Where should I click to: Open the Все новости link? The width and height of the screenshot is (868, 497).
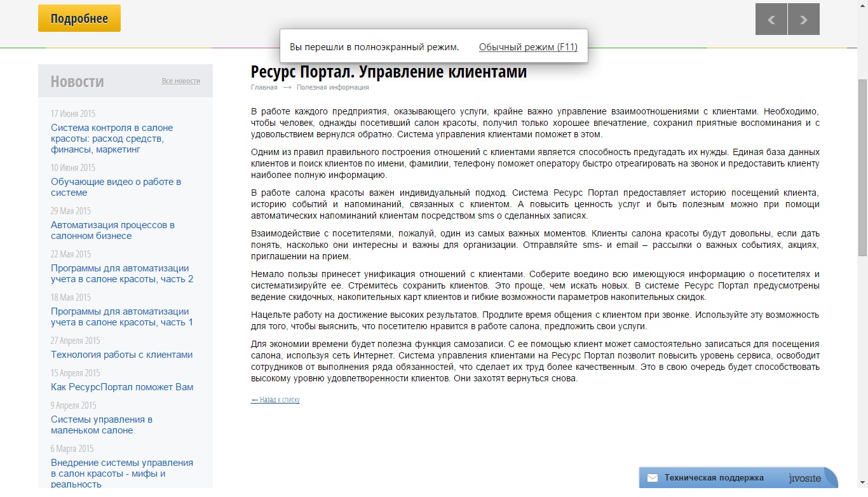181,81
